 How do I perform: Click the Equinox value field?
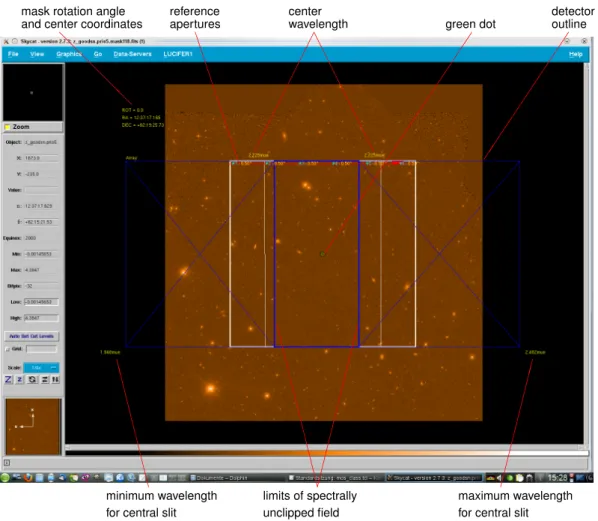pyautogui.click(x=41, y=238)
